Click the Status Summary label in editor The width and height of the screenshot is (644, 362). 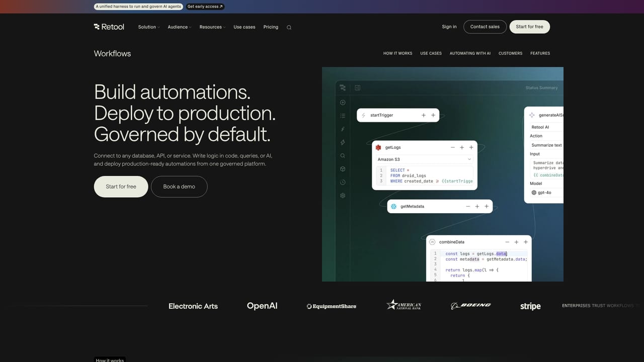pyautogui.click(x=541, y=88)
